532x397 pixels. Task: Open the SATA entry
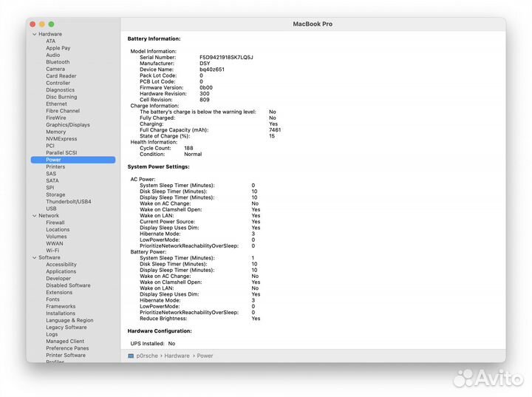click(x=52, y=180)
